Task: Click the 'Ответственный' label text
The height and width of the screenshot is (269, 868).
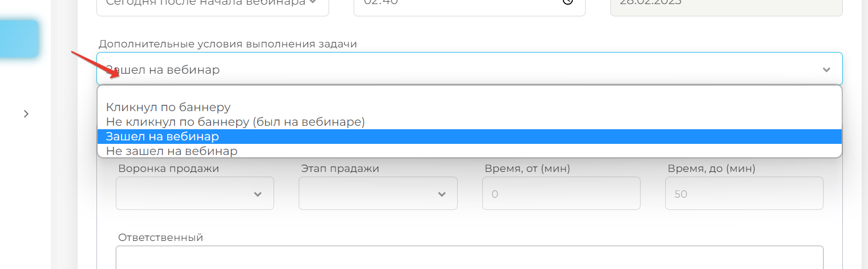Action: click(160, 237)
